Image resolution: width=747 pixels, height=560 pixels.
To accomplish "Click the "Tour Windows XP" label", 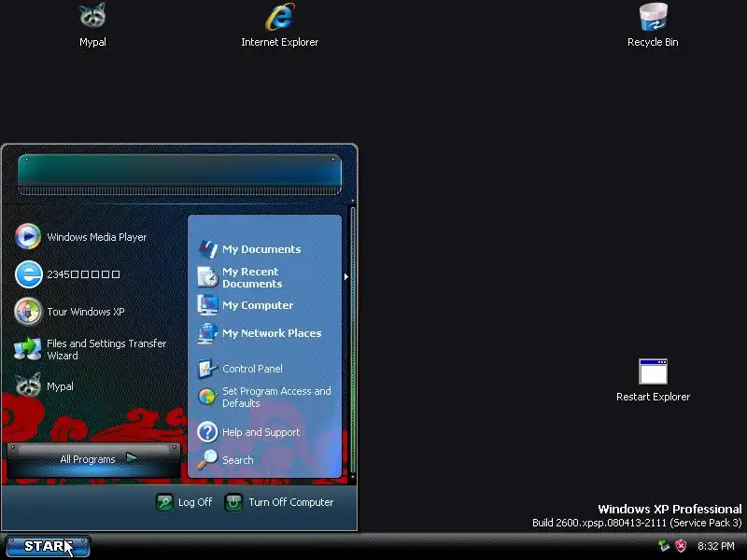I will click(x=86, y=312).
